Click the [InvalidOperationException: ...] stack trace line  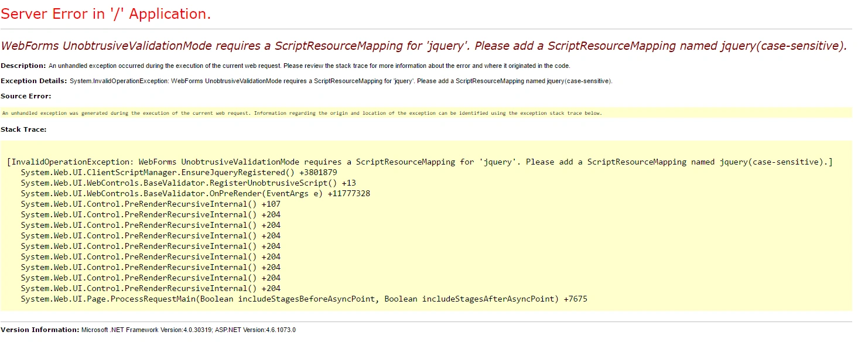point(420,162)
